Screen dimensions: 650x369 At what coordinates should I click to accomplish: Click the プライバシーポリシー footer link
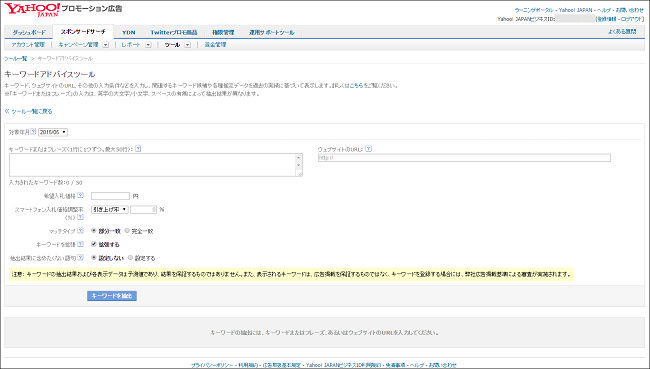pos(212,365)
